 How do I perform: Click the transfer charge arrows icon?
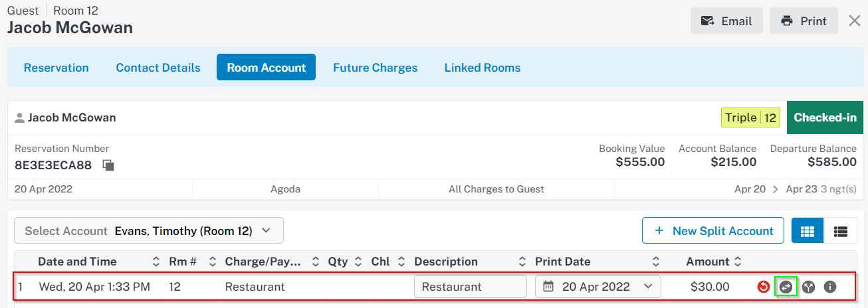786,287
